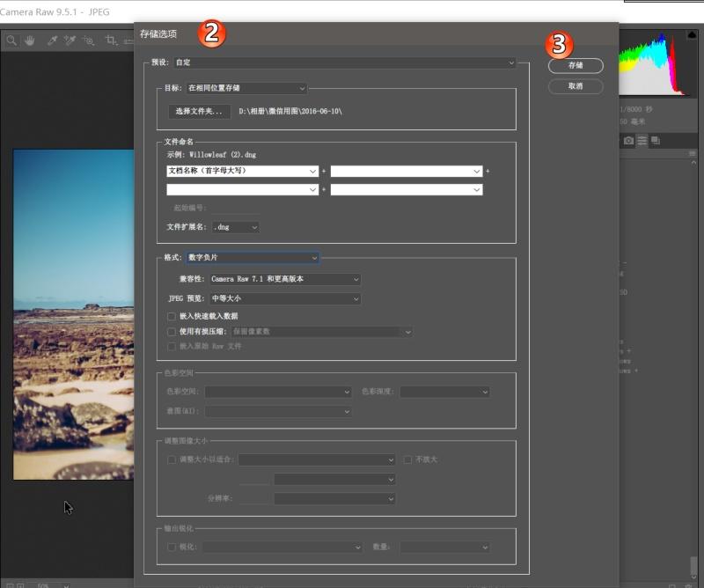Select the Color Sampler tool
The height and width of the screenshot is (588, 704).
[70, 40]
